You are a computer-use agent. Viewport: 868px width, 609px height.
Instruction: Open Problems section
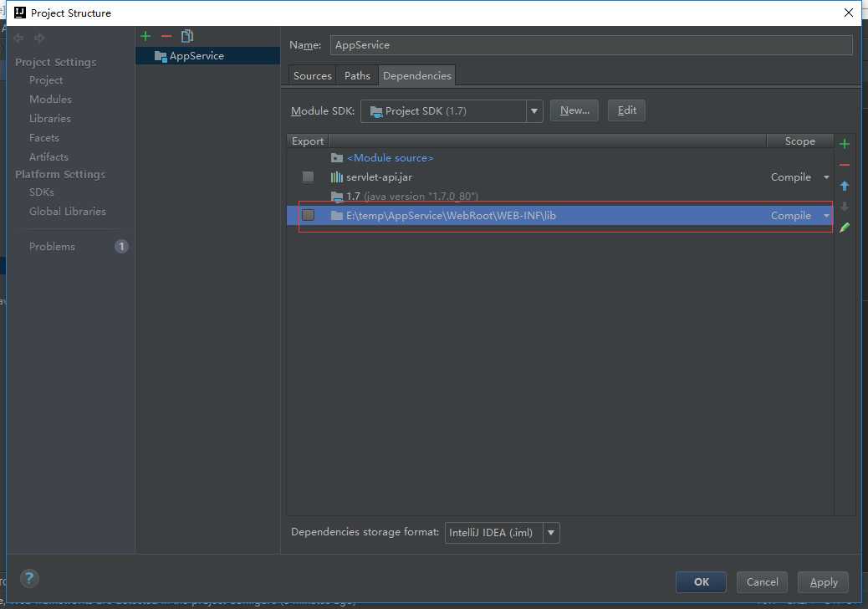coord(52,247)
